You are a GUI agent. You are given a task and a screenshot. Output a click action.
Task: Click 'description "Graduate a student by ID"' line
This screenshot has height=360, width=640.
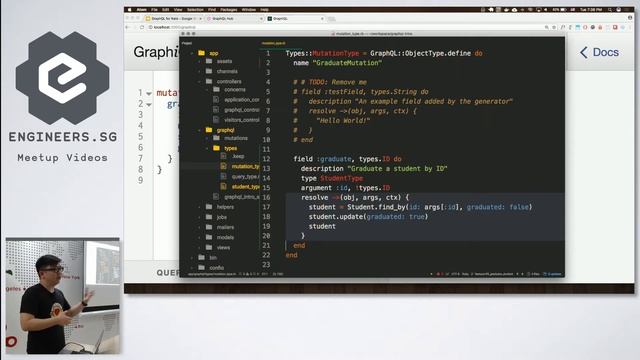pos(374,169)
